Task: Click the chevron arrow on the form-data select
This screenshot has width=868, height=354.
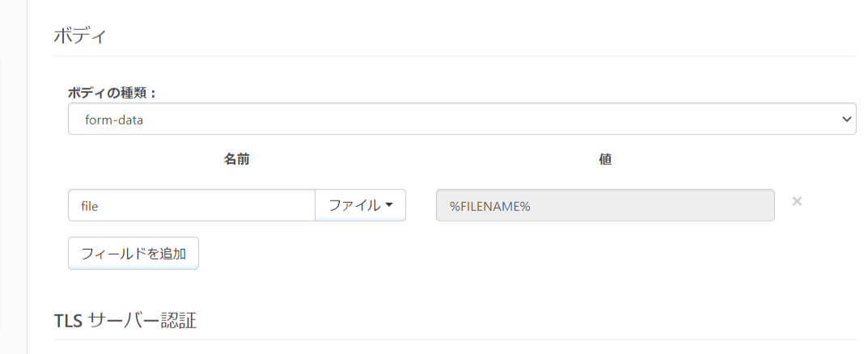Action: coord(847,119)
